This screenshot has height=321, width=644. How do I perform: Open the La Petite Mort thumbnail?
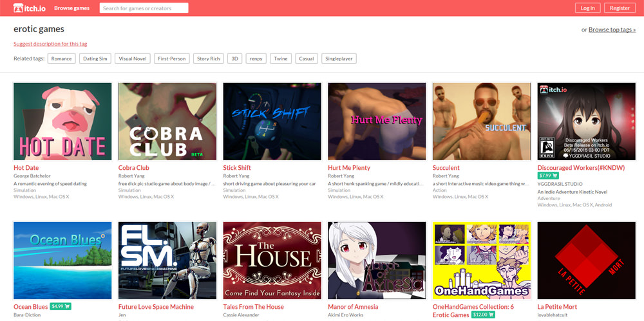click(587, 261)
